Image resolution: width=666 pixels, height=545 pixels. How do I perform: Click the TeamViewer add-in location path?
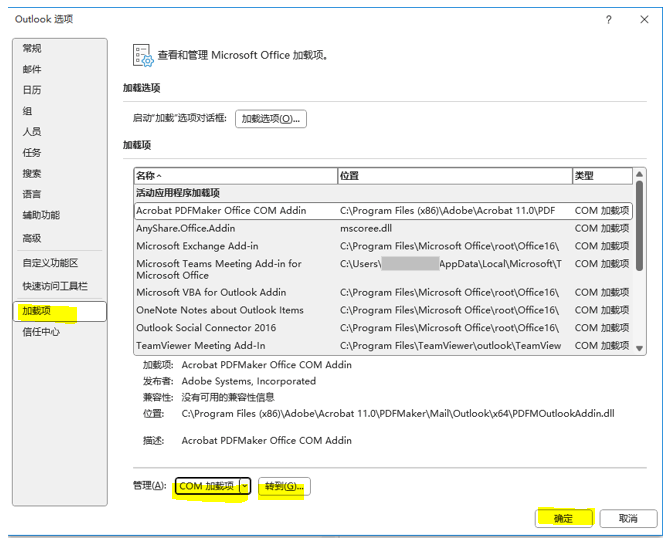point(450,346)
